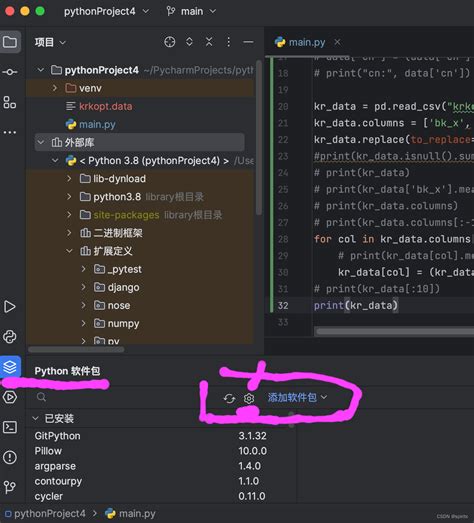Close the main.py editor tab
474x523 pixels.
coord(338,42)
